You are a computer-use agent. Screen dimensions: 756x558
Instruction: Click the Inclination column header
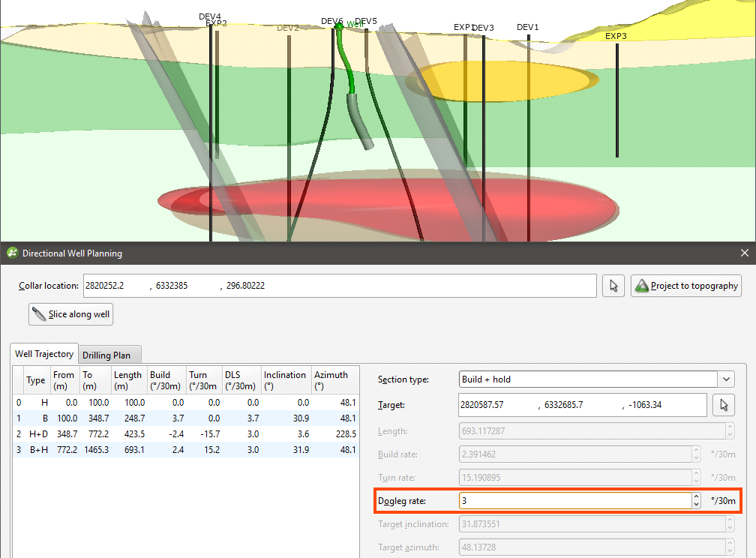point(285,380)
